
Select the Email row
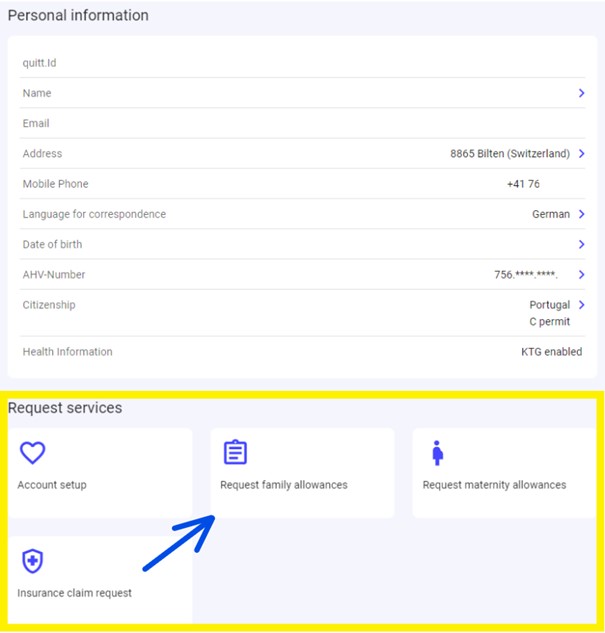[x=300, y=124]
